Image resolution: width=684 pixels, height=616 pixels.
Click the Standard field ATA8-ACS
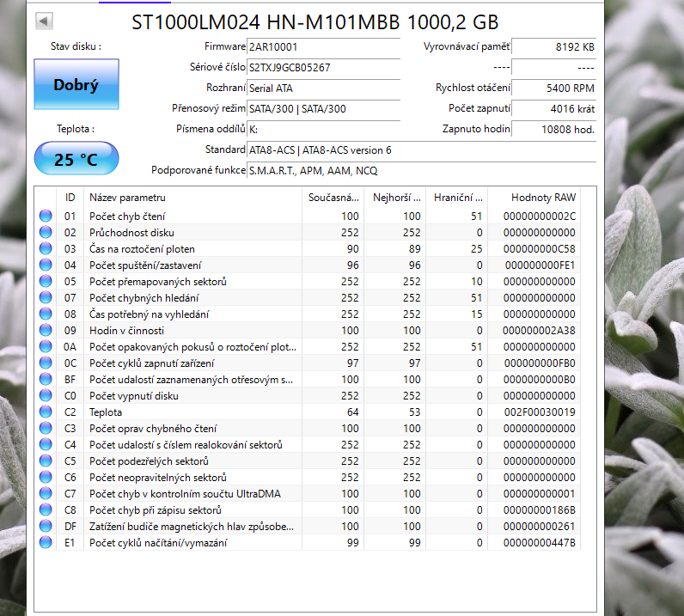(x=421, y=150)
